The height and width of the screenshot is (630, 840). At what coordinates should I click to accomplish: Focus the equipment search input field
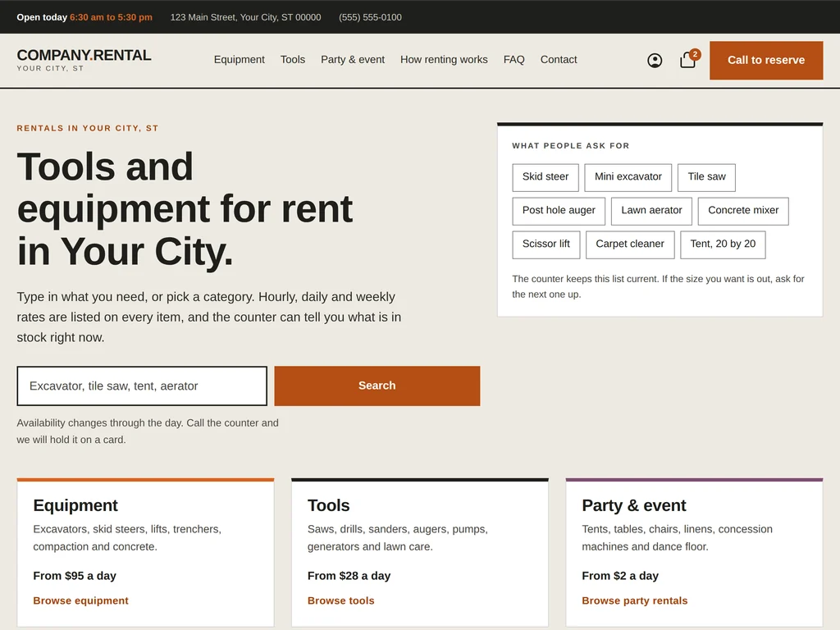pyautogui.click(x=142, y=386)
